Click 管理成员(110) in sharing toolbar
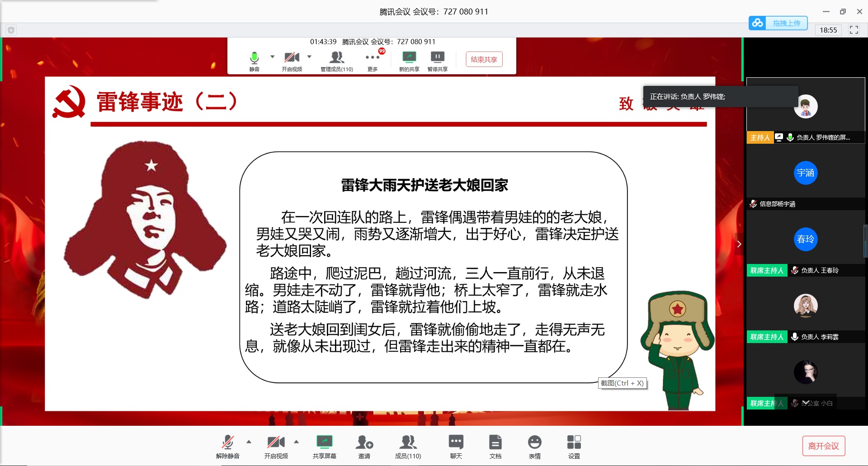 [x=336, y=58]
